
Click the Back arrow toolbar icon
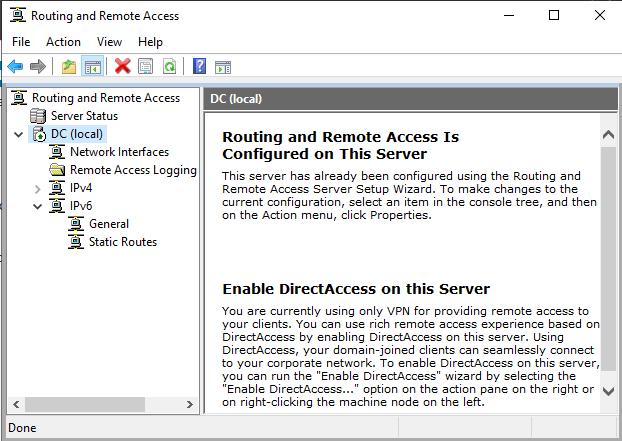15,66
